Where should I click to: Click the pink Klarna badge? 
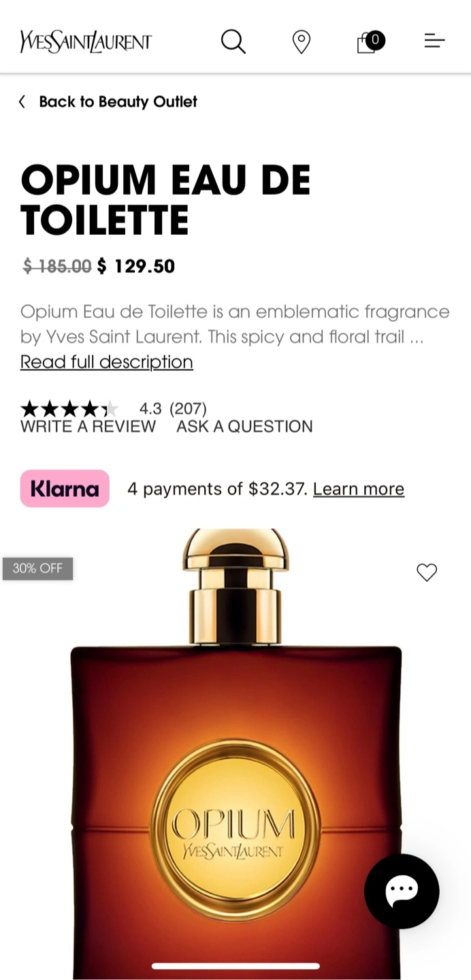[x=65, y=489]
